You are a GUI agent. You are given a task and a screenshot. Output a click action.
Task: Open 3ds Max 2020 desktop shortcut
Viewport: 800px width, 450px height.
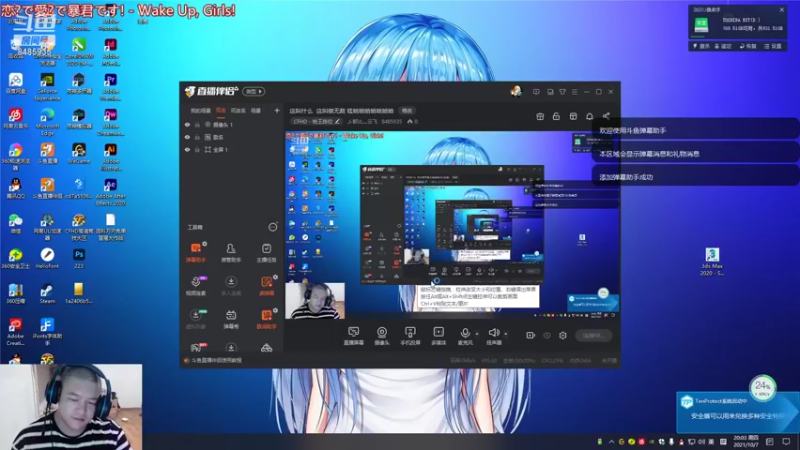pos(712,262)
